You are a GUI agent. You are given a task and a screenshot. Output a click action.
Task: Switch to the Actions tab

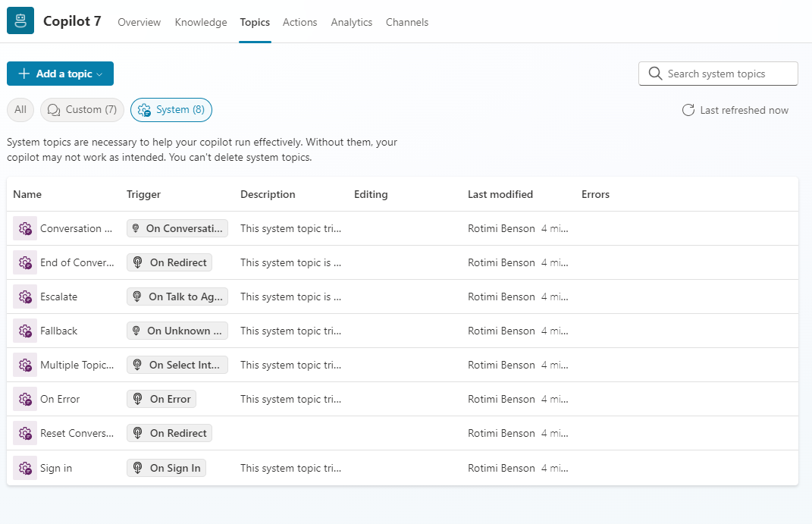pos(299,22)
